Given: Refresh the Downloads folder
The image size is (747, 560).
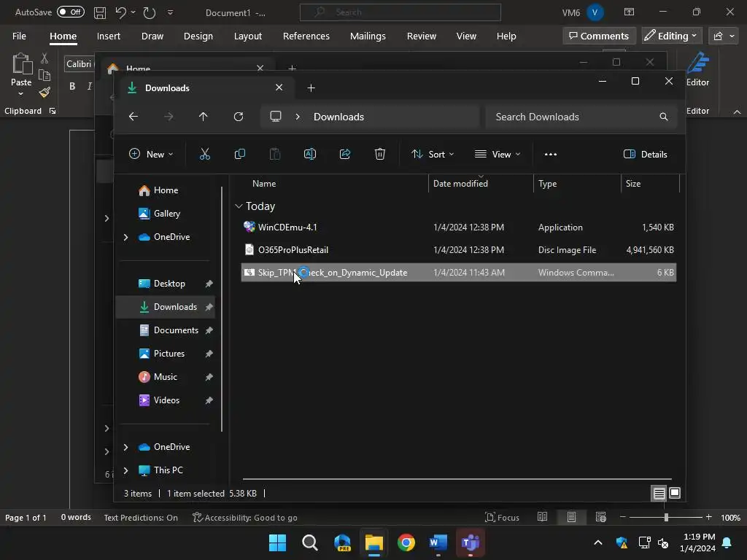Looking at the screenshot, I should pyautogui.click(x=239, y=117).
